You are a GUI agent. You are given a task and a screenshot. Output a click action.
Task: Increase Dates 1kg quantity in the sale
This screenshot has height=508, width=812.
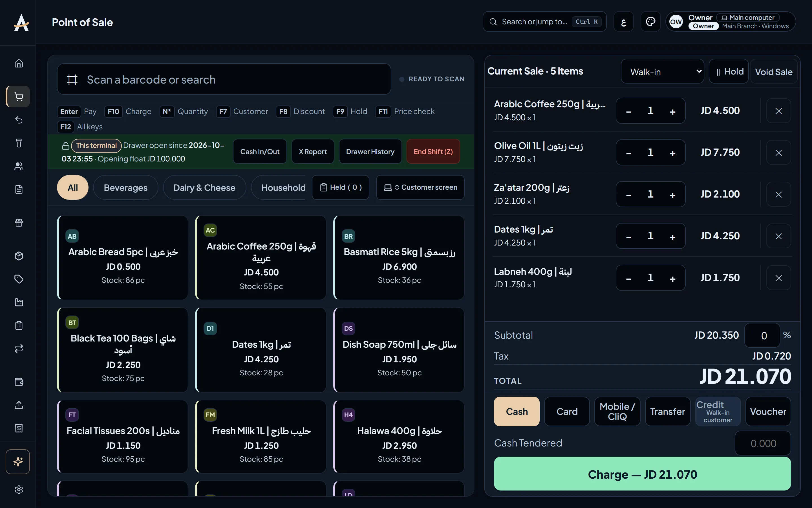tap(672, 237)
